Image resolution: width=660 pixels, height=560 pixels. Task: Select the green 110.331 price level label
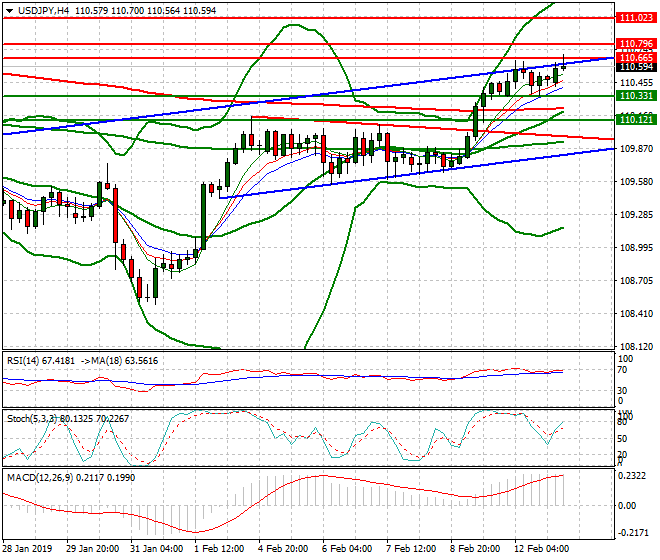(636, 95)
